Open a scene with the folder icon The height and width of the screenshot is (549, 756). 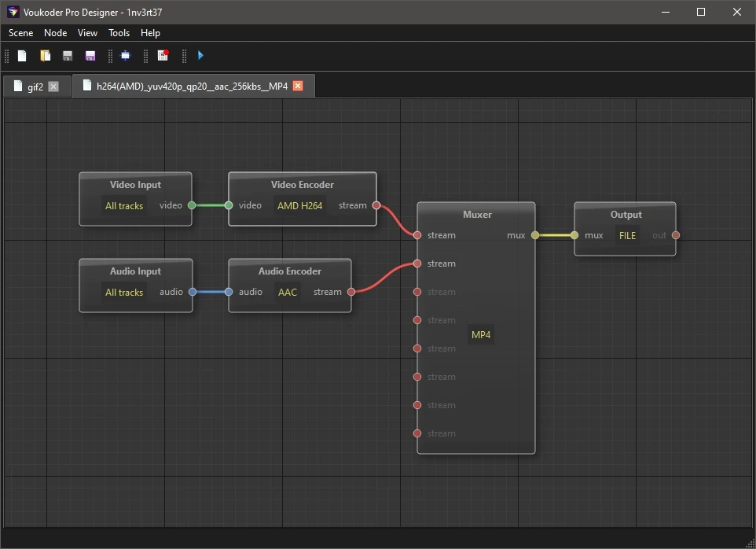click(x=45, y=56)
